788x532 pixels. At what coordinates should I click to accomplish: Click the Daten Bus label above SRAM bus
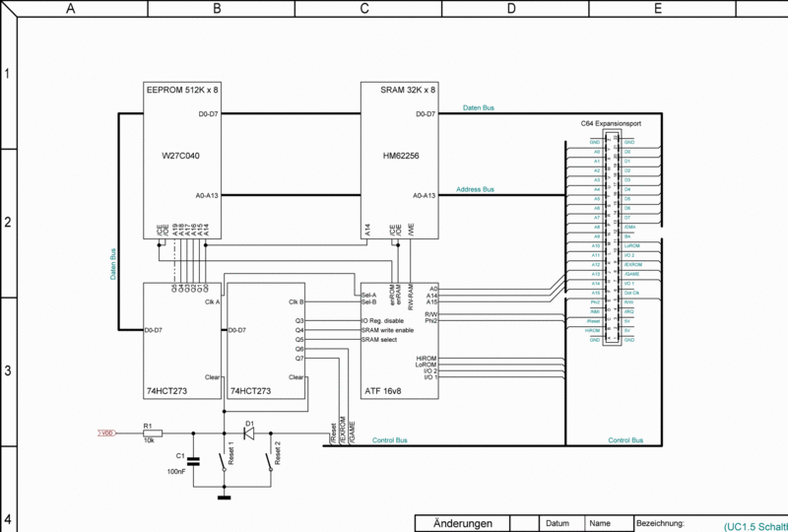(x=478, y=107)
